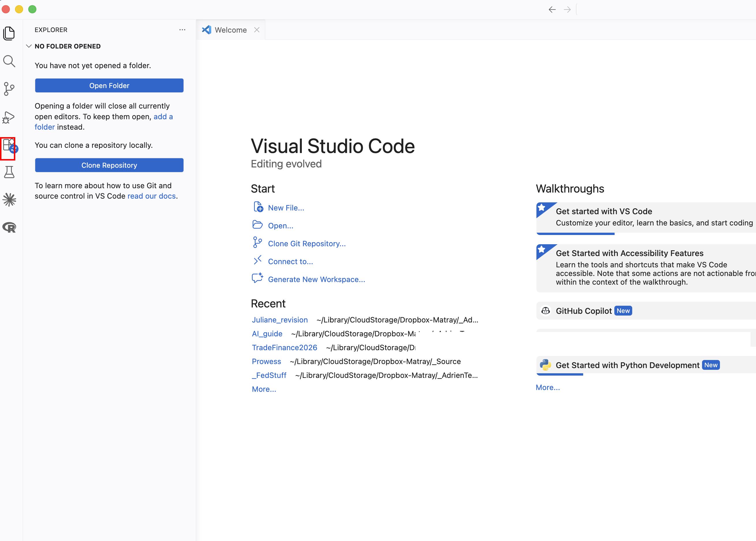This screenshot has height=541, width=756.
Task: Open recent folder AI_guide
Action: tap(267, 334)
